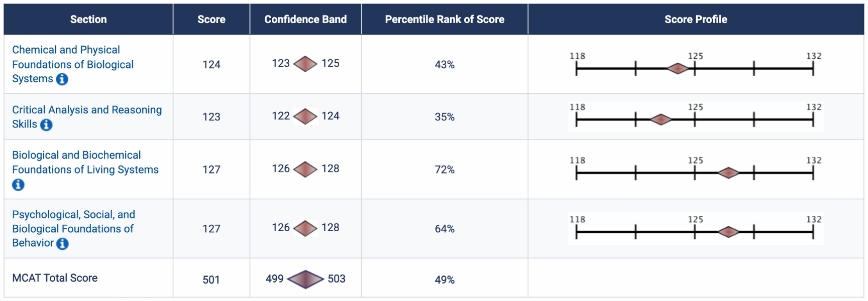Click info icon under Biological and Biochemical Foundations
Image resolution: width=868 pixels, height=301 pixels.
click(x=18, y=185)
